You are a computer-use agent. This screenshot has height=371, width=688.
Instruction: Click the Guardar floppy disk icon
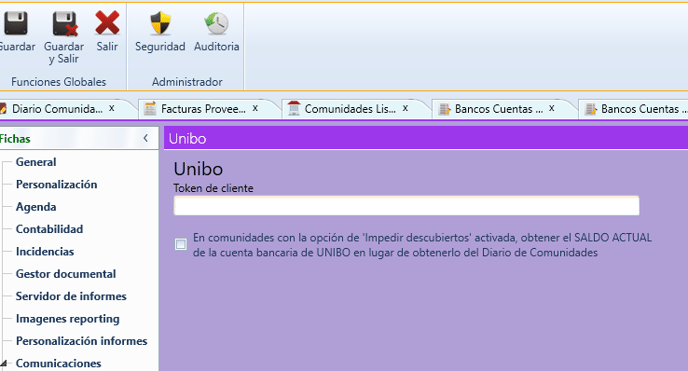(x=16, y=23)
